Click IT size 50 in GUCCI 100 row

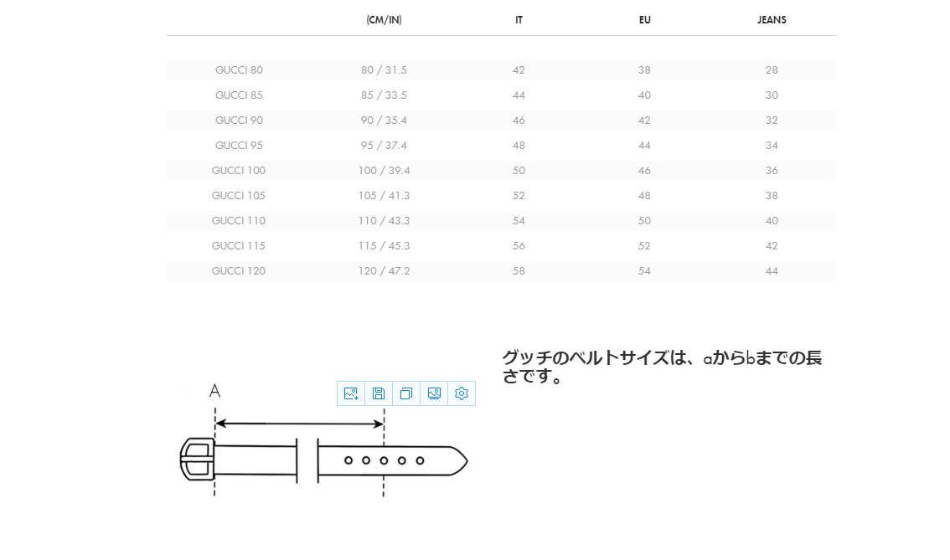[x=519, y=171]
